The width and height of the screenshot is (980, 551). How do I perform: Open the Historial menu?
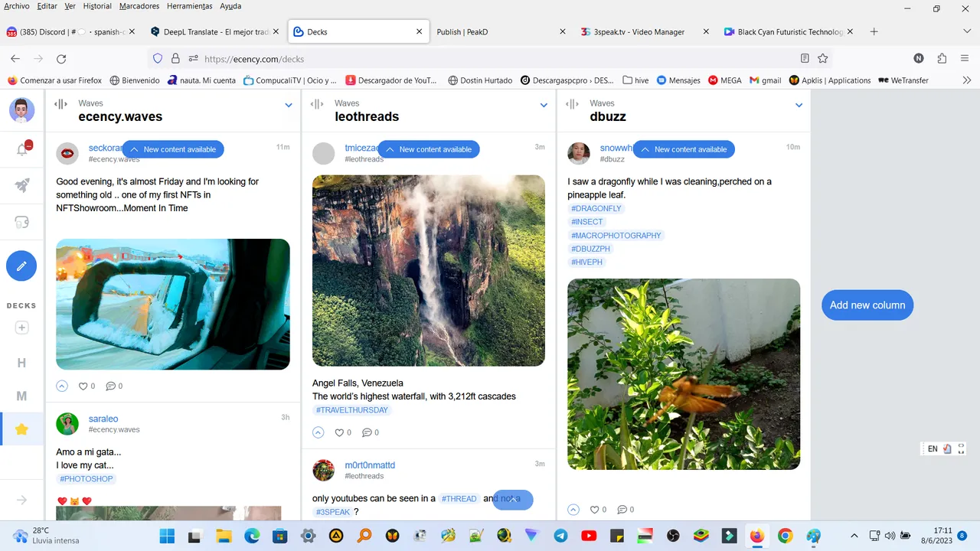[97, 6]
